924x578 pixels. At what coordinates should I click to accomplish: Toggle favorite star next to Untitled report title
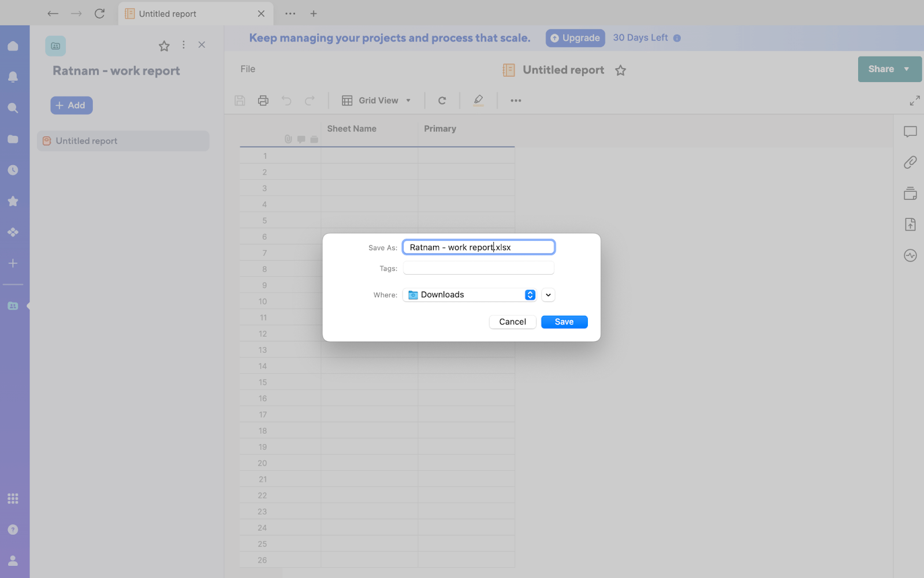(x=620, y=70)
